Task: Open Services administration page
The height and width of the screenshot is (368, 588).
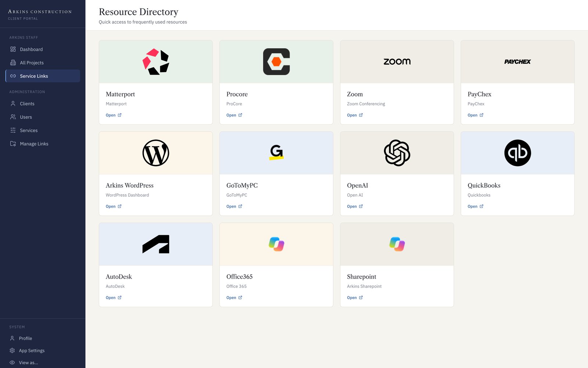Action: point(43,130)
